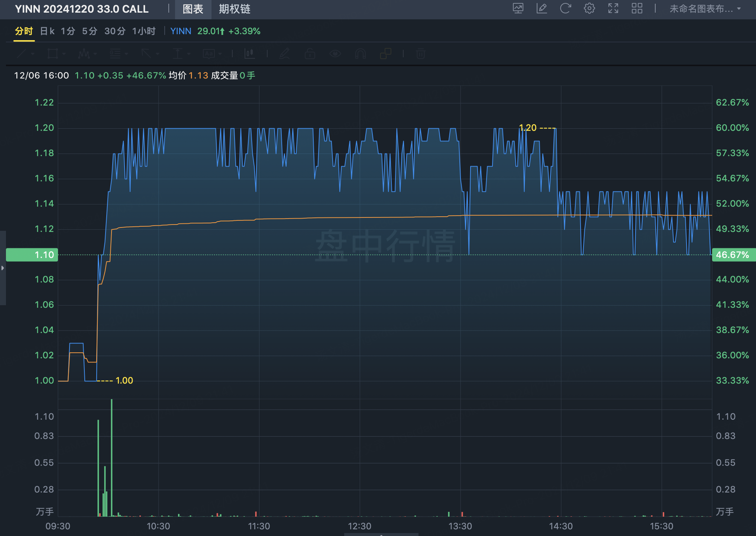Click the 1.00 low price marker

tap(124, 380)
